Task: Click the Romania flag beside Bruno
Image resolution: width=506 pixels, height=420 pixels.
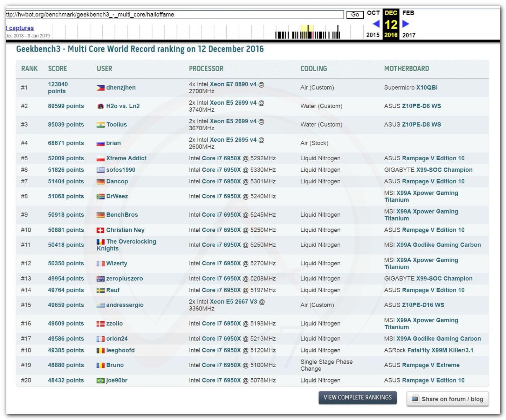Action: [x=101, y=366]
